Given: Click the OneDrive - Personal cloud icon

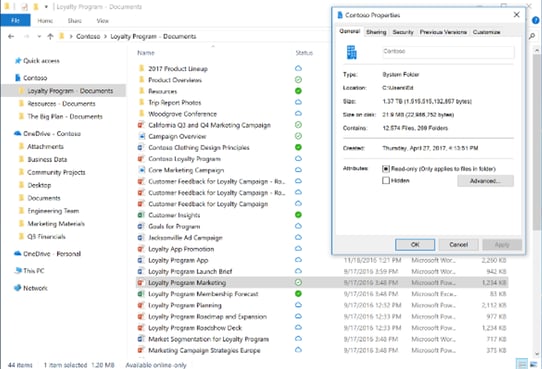Looking at the screenshot, I should 18,254.
